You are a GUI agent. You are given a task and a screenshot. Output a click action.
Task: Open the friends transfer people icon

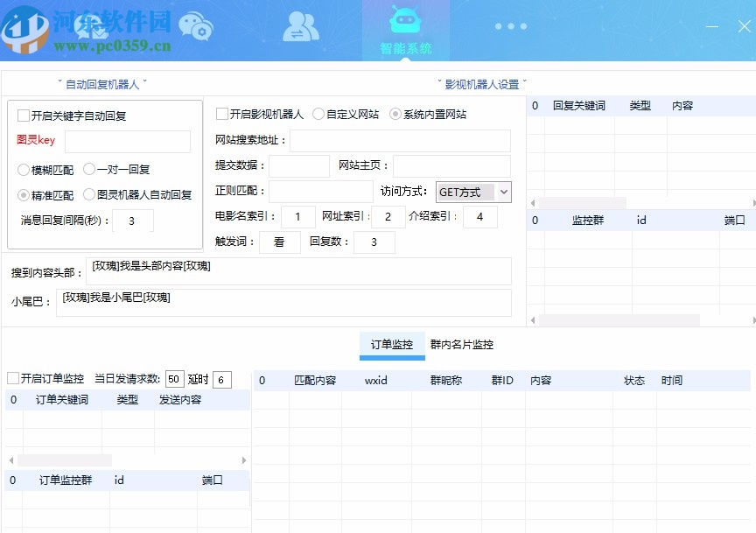tap(300, 26)
